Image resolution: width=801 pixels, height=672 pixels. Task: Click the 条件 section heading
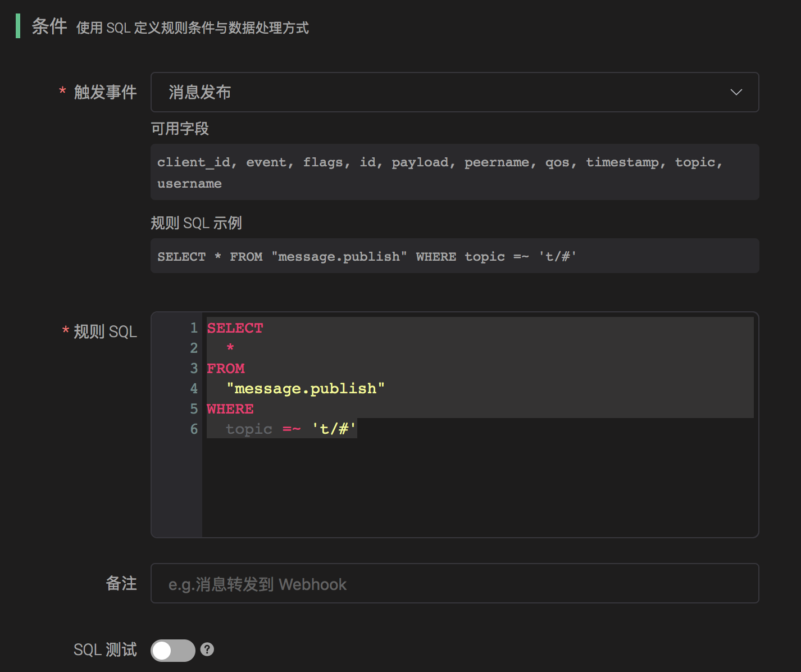tap(49, 26)
